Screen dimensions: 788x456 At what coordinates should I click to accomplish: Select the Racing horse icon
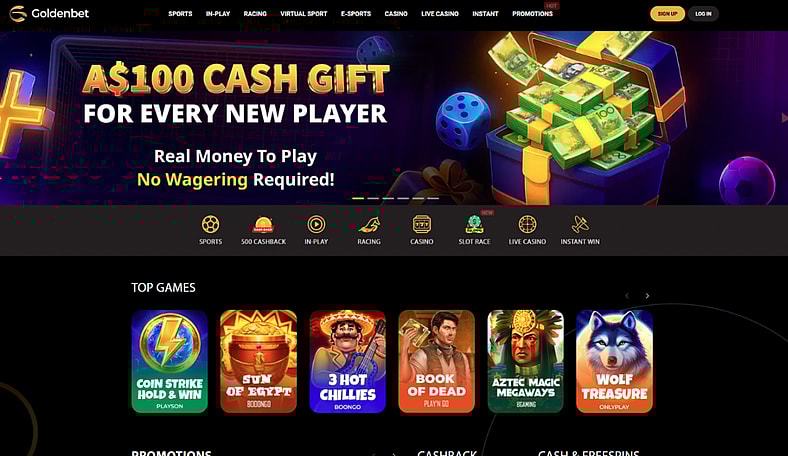click(x=369, y=224)
